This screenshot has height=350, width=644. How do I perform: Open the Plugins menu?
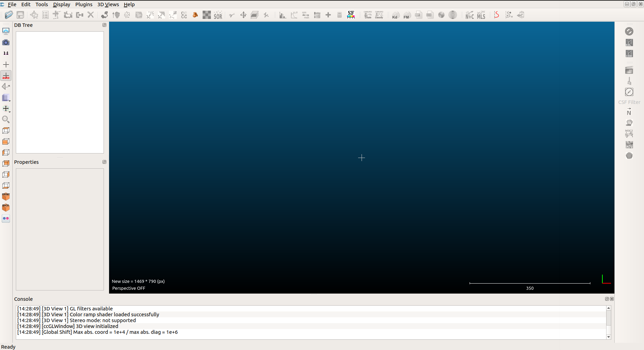pyautogui.click(x=84, y=4)
